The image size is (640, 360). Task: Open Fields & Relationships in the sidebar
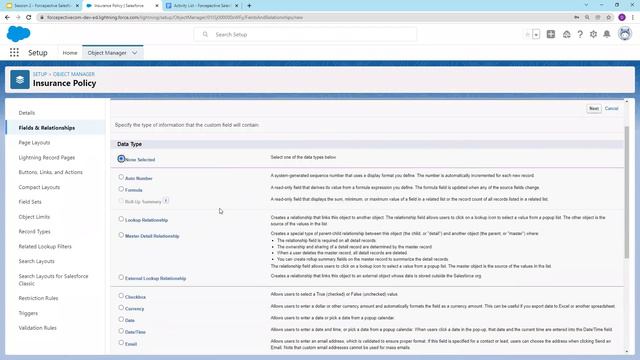(47, 128)
